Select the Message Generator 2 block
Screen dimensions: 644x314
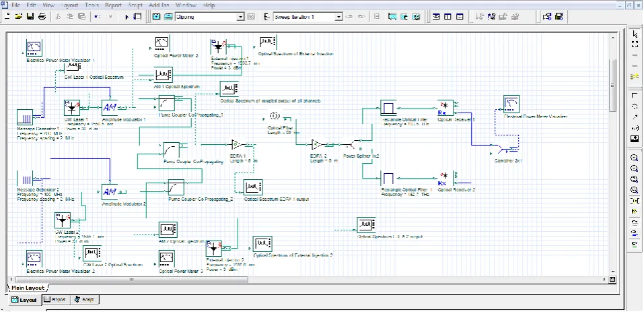tap(25, 179)
